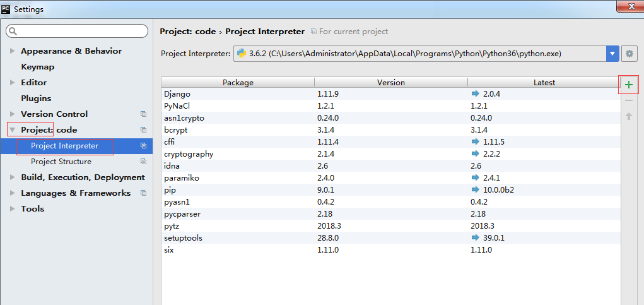This screenshot has height=305, width=644.
Task: Select the cffi package name
Action: 169,142
